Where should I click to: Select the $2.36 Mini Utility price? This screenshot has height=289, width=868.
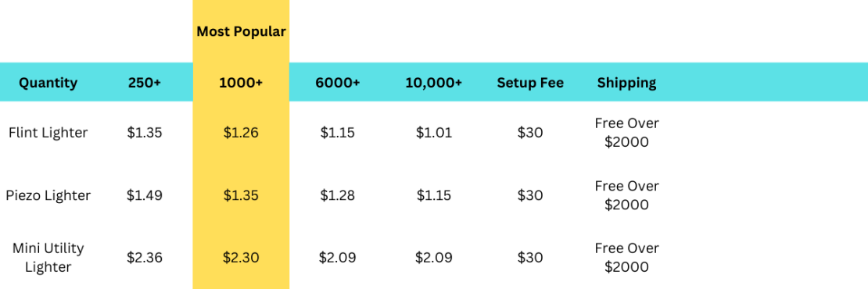(145, 258)
